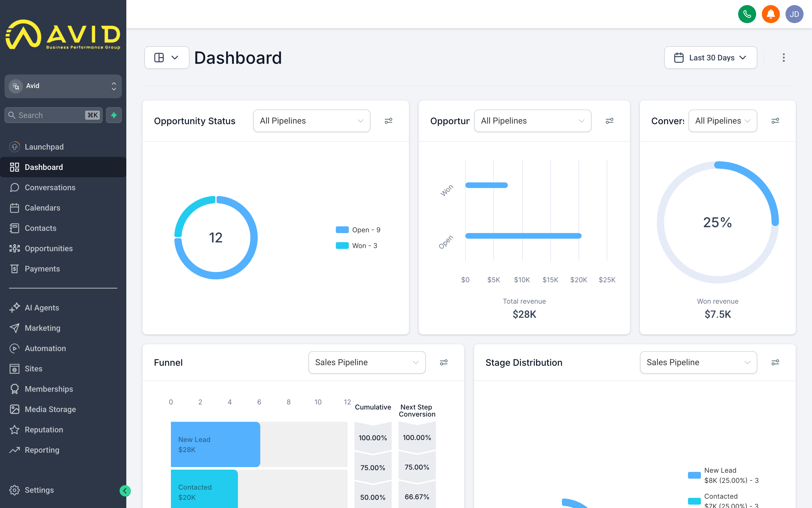Click the green lightning quick actions icon
The height and width of the screenshot is (508, 812).
(114, 115)
